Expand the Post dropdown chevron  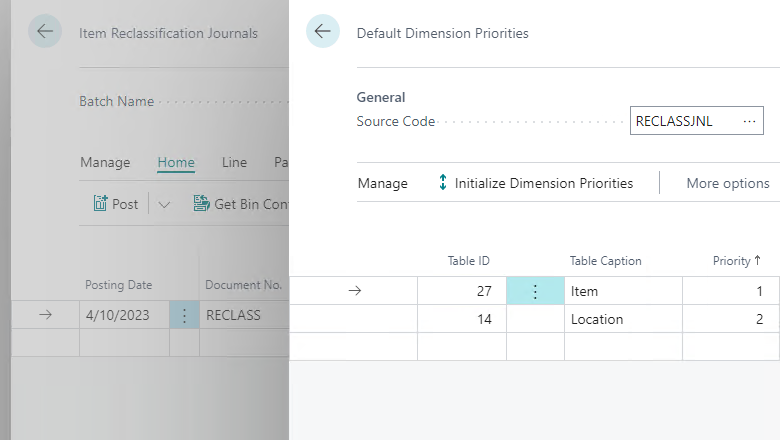point(164,204)
